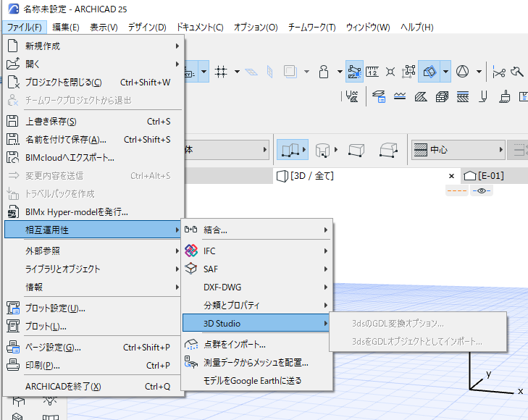This screenshot has height=420, width=528.
Task: Open dropdown next to 3D plane icon
Action: [x=446, y=72]
